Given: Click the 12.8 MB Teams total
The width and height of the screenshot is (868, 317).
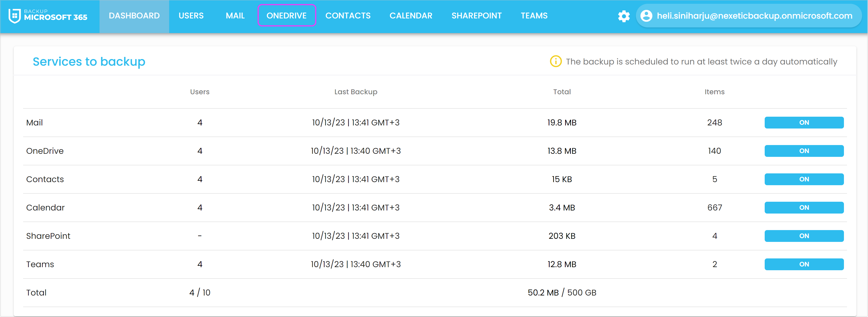Looking at the screenshot, I should pos(562,264).
